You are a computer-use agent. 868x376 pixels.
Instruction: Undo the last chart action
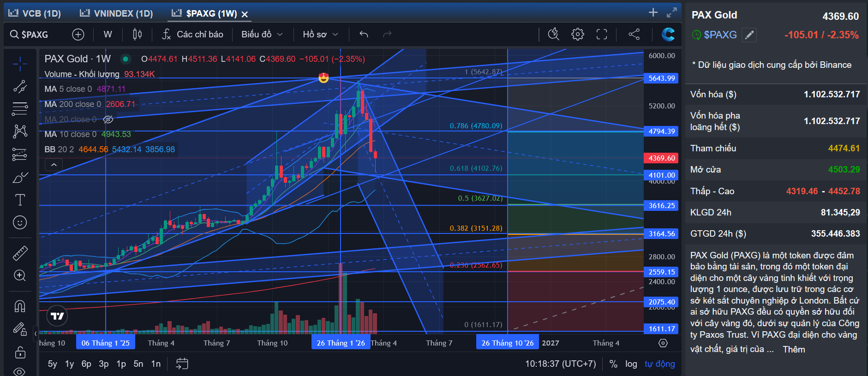point(364,35)
